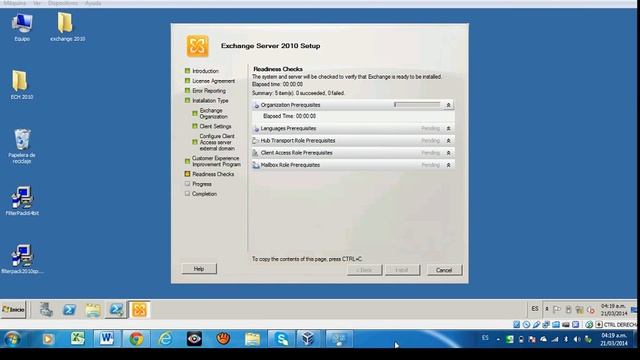
Task: Click the disabled Install button
Action: (x=402, y=270)
